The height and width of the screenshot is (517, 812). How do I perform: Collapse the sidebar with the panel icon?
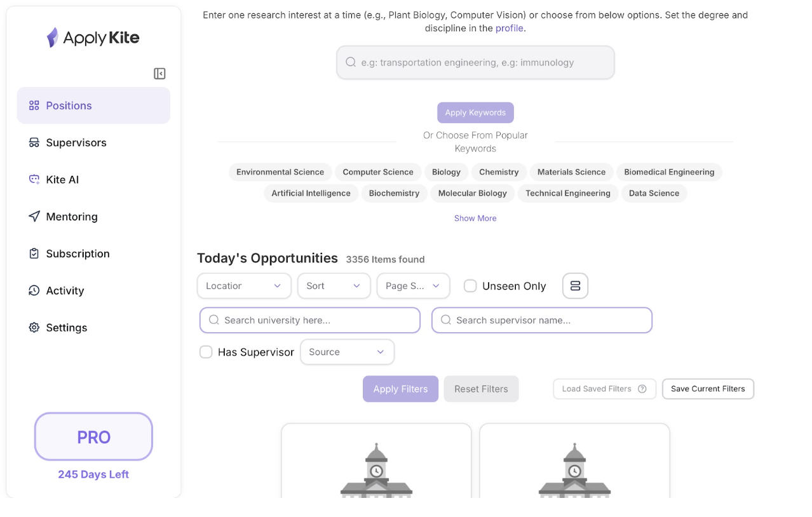[x=159, y=74]
